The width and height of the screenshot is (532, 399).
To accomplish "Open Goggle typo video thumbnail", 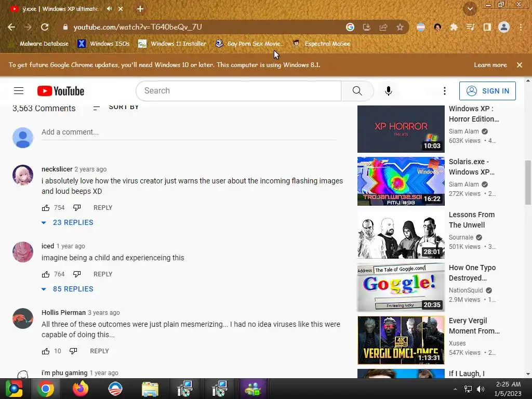I will [401, 287].
